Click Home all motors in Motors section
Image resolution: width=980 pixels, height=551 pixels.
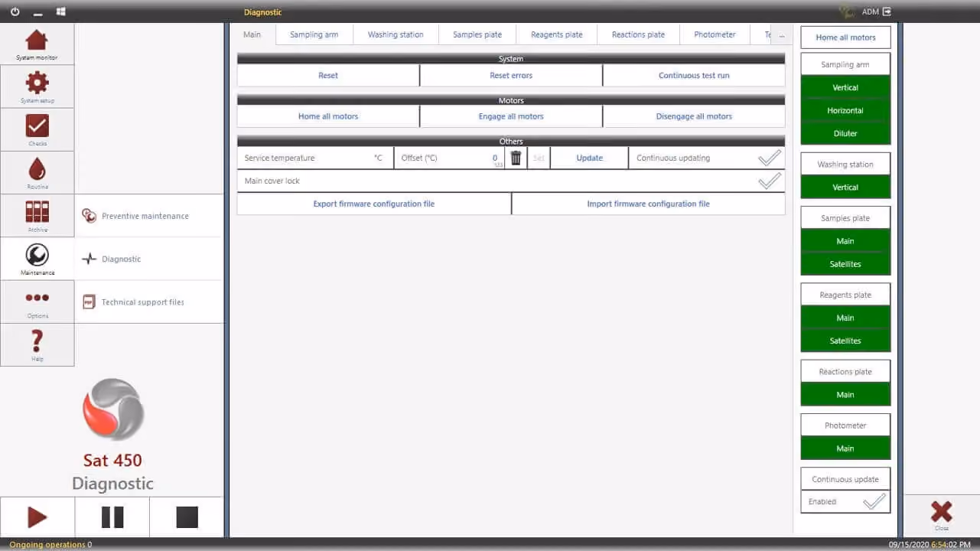328,116
